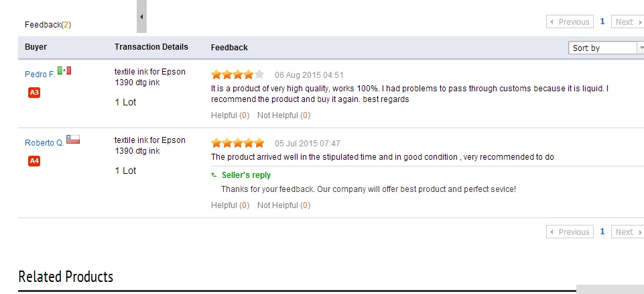Click the green Seller's reply arrow icon

click(x=214, y=175)
